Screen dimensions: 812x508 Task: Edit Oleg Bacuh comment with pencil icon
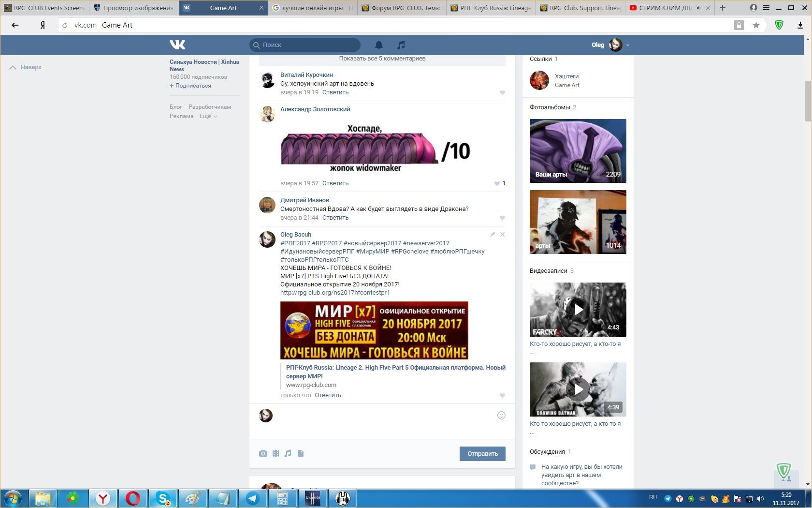(493, 235)
